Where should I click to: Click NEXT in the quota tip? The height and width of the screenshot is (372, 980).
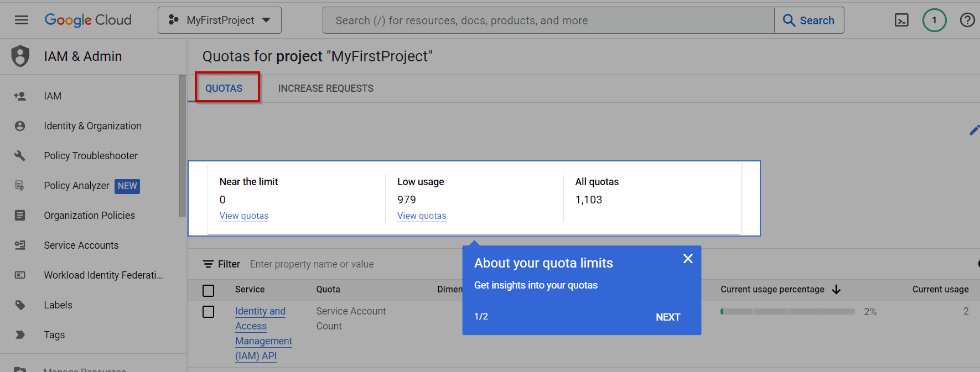pos(668,317)
